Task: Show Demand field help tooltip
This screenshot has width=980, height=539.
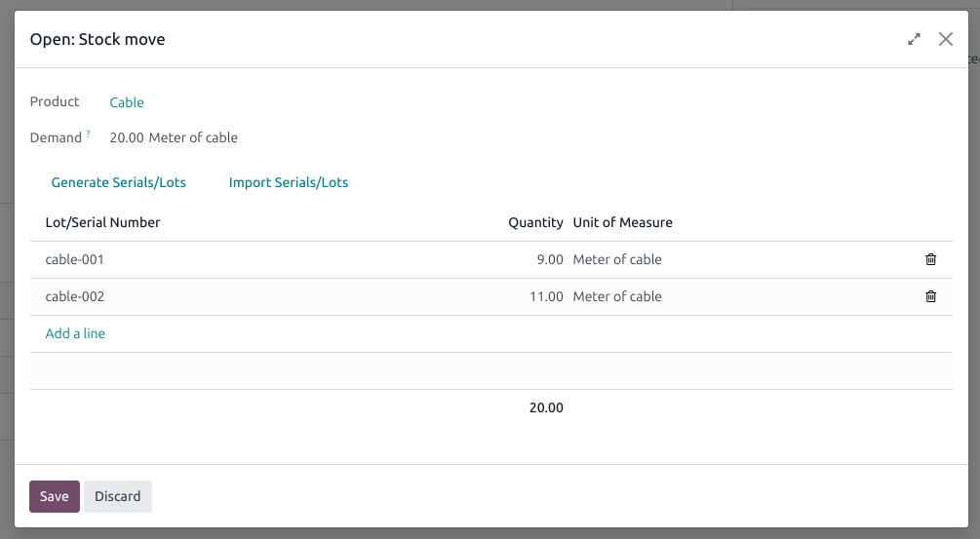Action: [88, 133]
